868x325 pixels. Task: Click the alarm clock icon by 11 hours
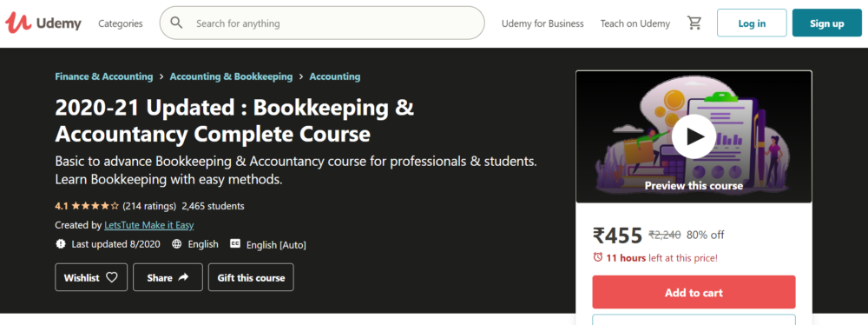[598, 257]
